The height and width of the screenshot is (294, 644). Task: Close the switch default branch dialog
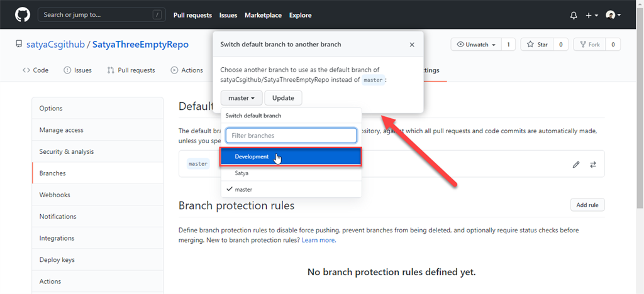412,44
